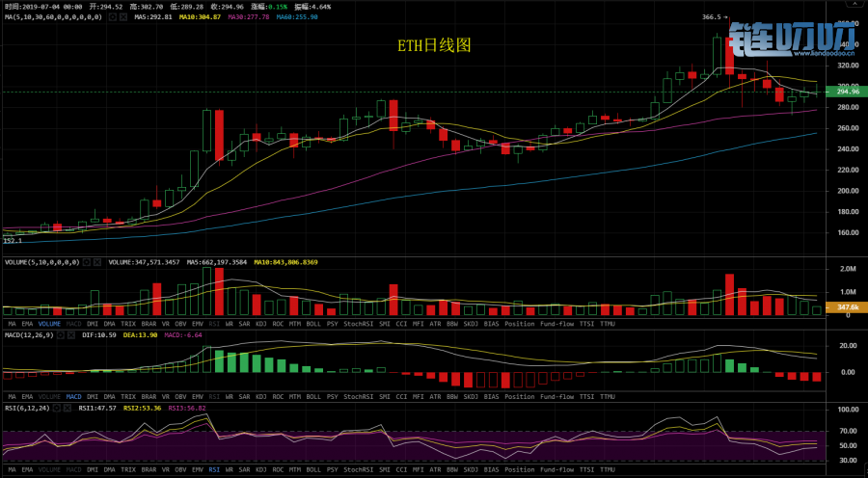
Task: Switch to StochRSI in bottom indicator row
Action: (358, 469)
